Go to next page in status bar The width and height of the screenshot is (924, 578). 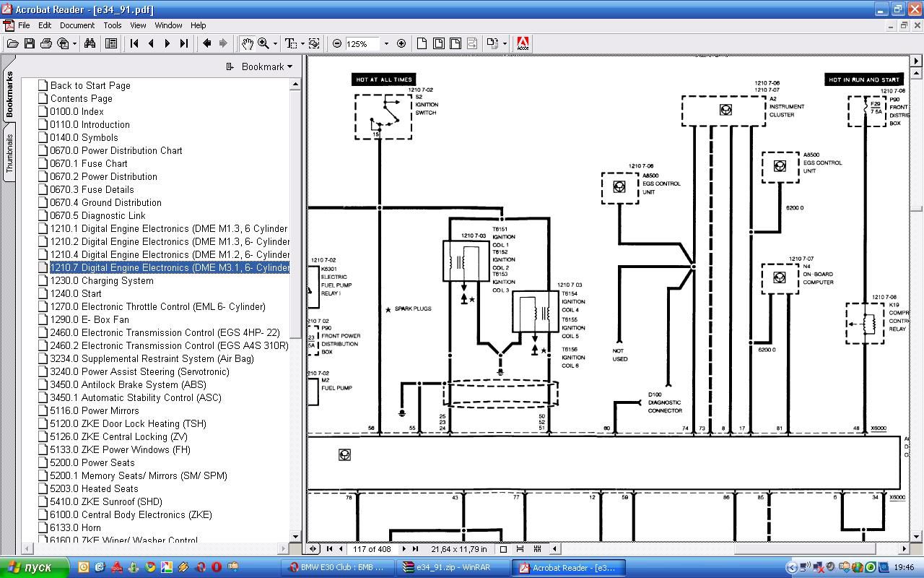click(x=404, y=549)
